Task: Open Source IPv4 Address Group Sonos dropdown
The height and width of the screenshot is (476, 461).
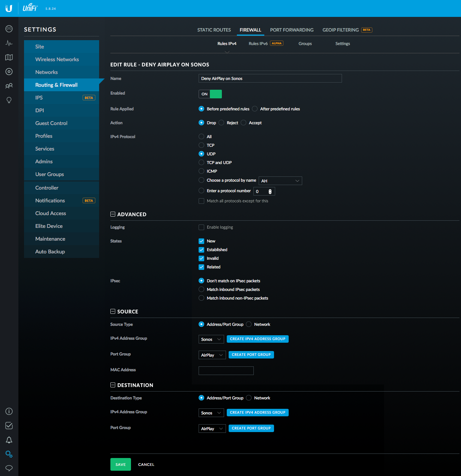Action: pyautogui.click(x=211, y=339)
